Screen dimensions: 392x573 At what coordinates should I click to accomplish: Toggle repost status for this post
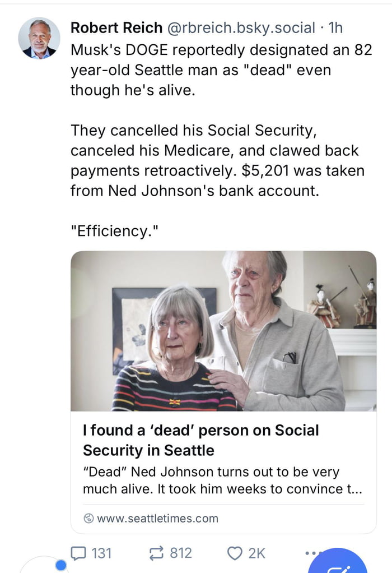point(157,553)
